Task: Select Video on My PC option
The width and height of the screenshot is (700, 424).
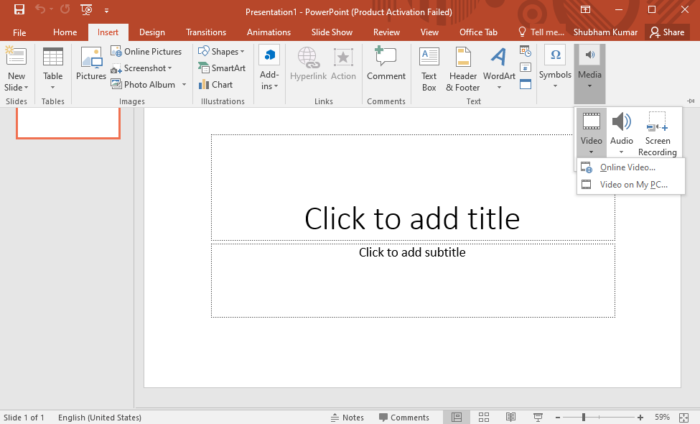Action: click(x=632, y=184)
